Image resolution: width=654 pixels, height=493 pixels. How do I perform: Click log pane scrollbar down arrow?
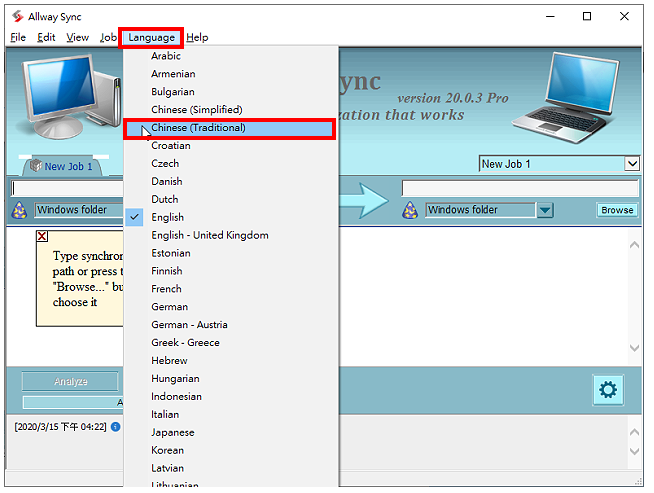click(634, 451)
